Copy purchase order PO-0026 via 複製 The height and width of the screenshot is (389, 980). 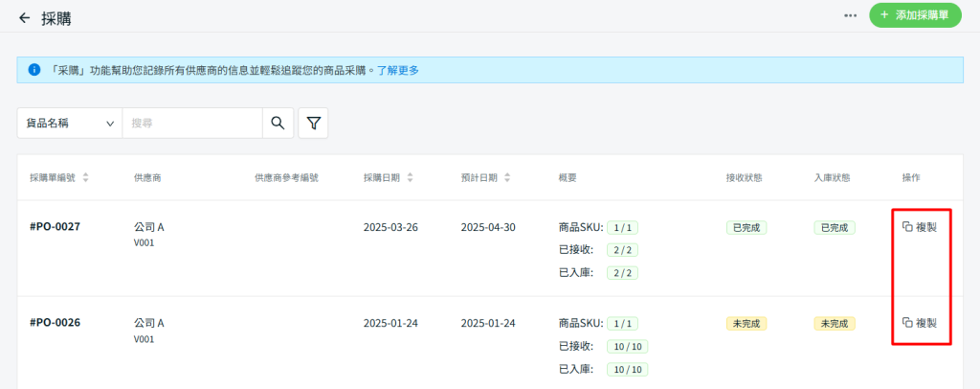920,323
